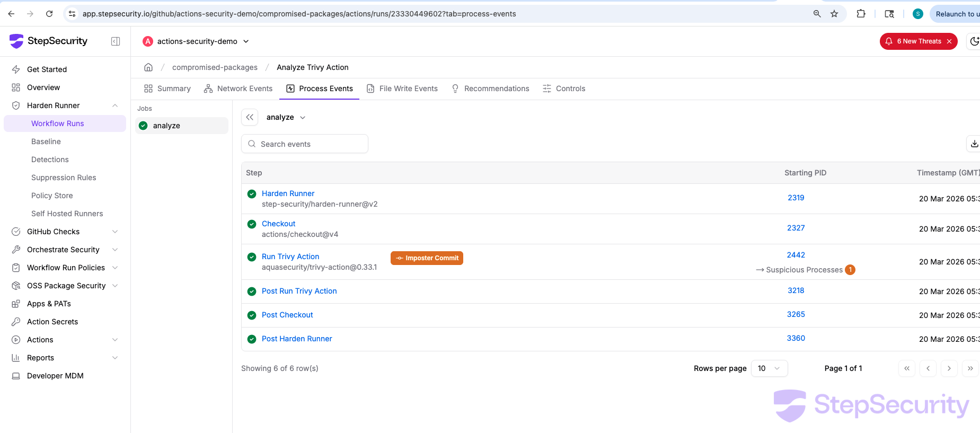Viewport: 980px width, 433px height.
Task: Open Self Hosted Runners page
Action: [x=67, y=214]
